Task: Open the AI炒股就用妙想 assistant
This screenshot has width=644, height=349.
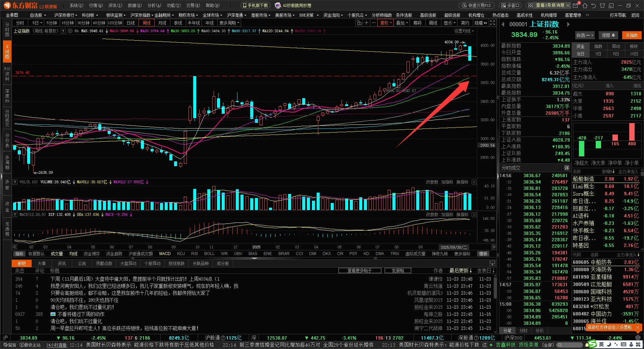Action: tap(293, 5)
